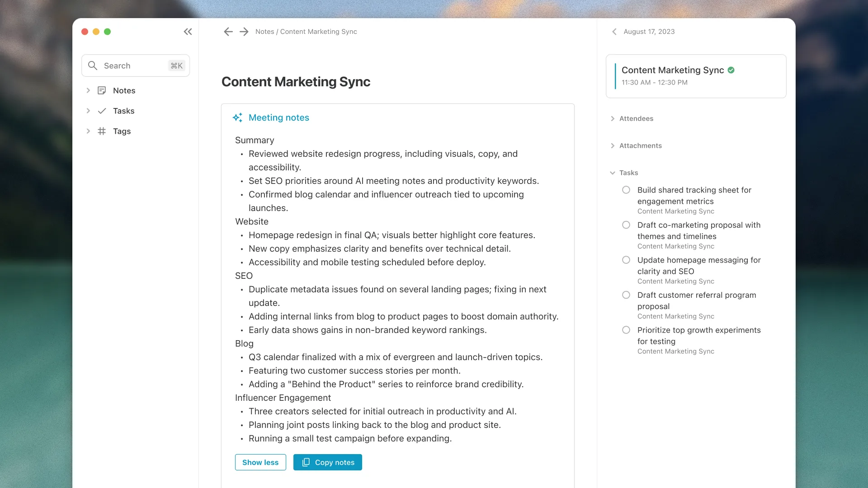Click the back chevron next to August 17, 2023
Viewport: 868px width, 488px height.
click(614, 32)
